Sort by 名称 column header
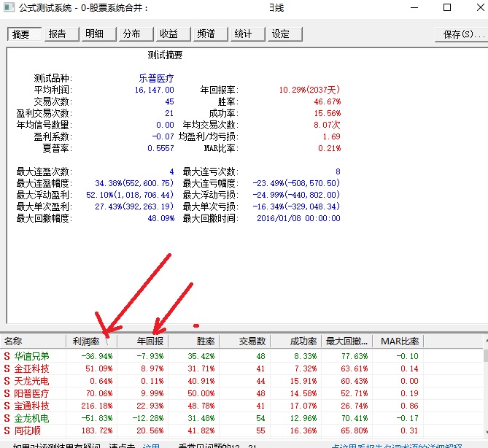This screenshot has height=448, width=488. pos(33,341)
